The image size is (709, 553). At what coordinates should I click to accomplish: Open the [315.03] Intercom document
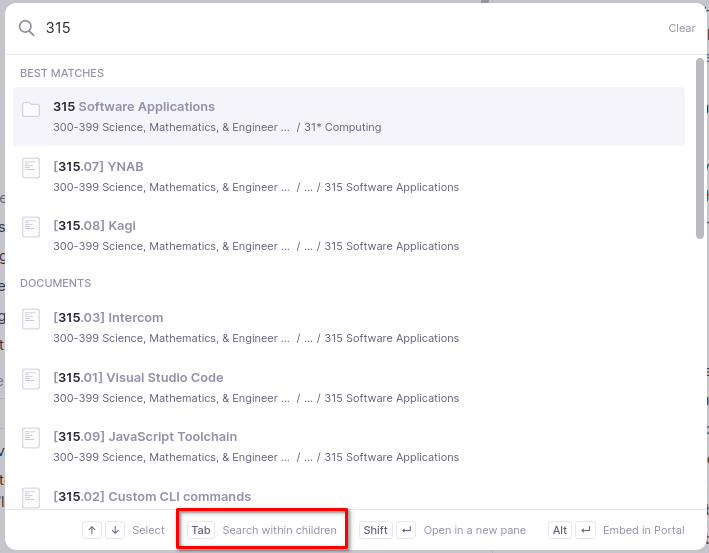click(x=108, y=318)
